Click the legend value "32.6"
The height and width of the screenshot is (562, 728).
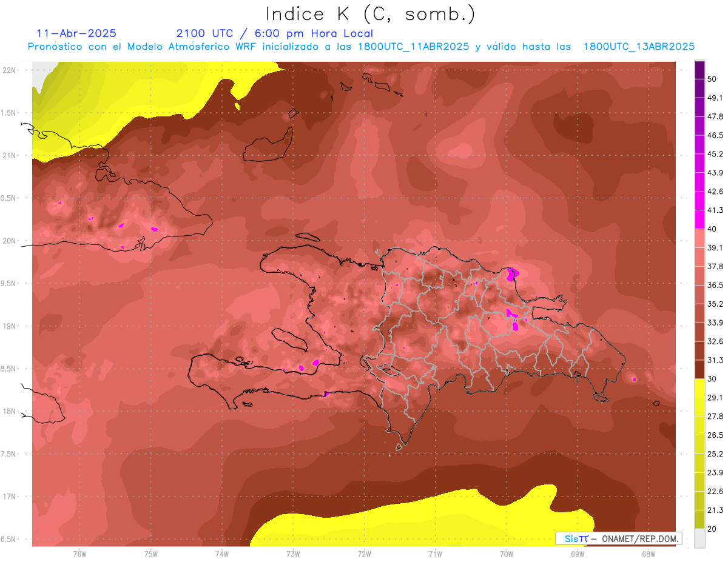tap(715, 341)
